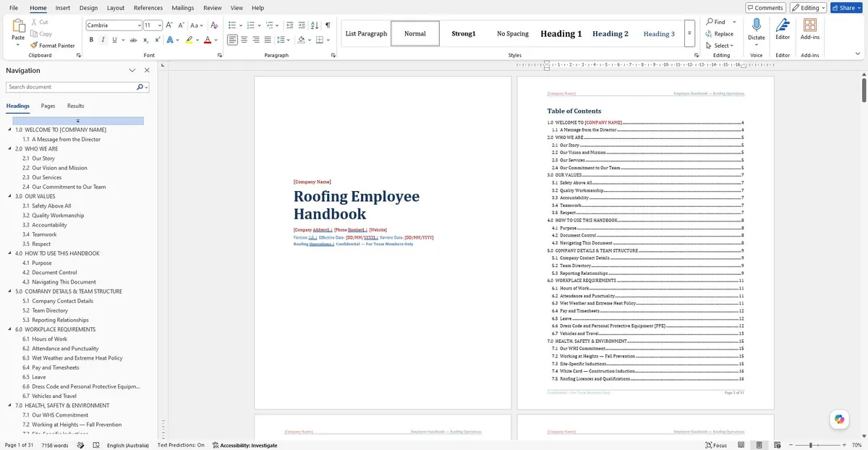Collapse 2.0 WHO WE ARE heading
This screenshot has width=868, height=450.
click(10, 149)
